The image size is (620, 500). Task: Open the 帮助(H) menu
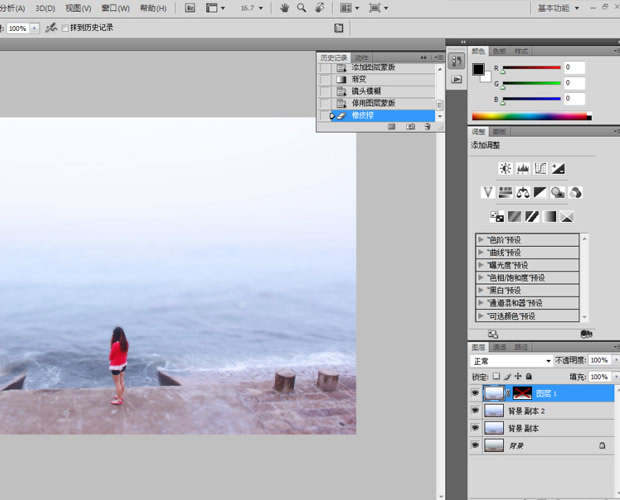pyautogui.click(x=153, y=8)
